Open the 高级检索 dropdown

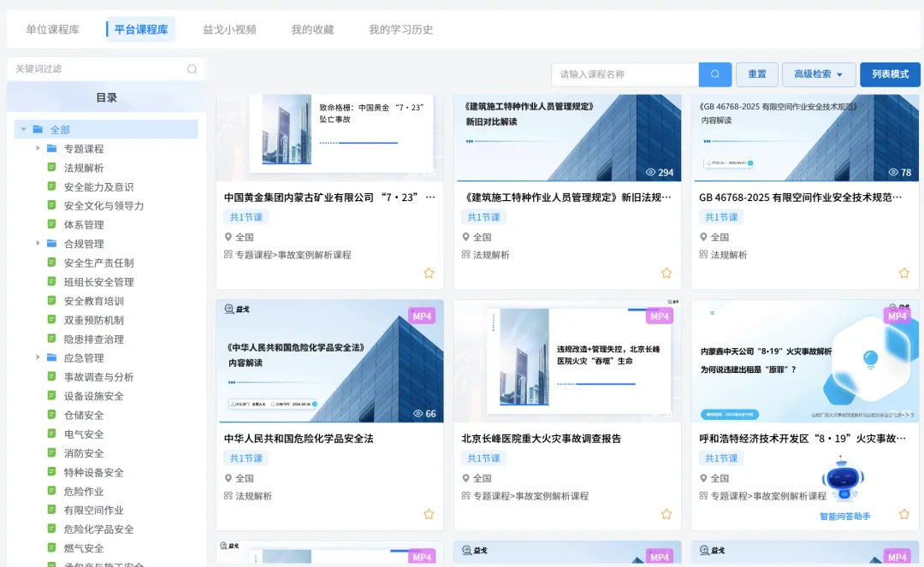click(x=819, y=74)
